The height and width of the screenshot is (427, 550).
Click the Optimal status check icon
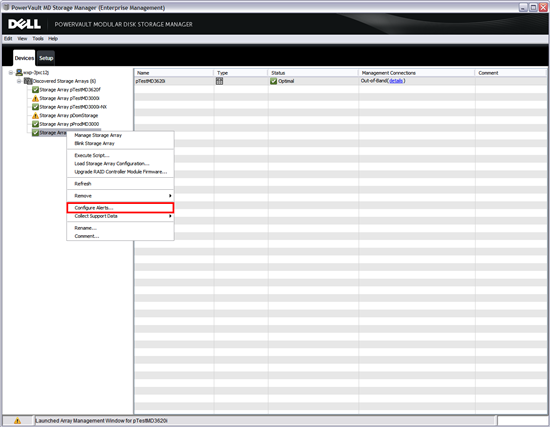point(274,81)
